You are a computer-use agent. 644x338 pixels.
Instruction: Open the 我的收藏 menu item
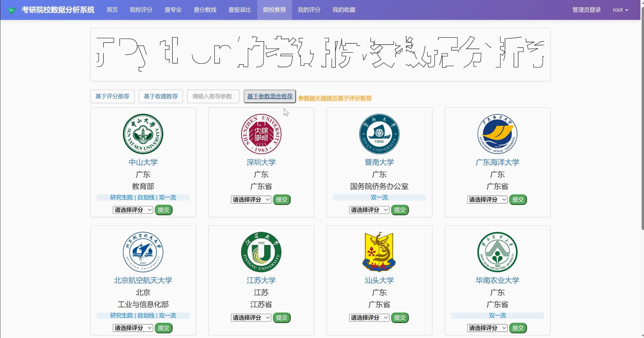pyautogui.click(x=344, y=10)
